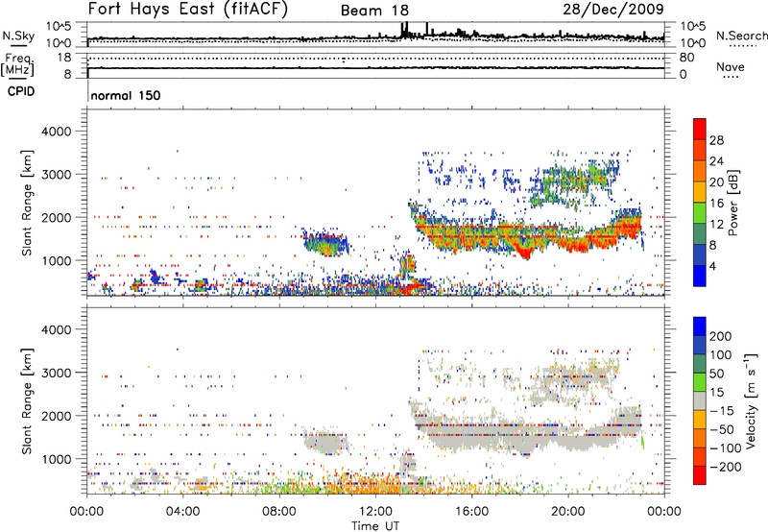This screenshot has height=532, width=768.
Task: Click the '20:00' time axis tick label
Action: click(x=568, y=512)
